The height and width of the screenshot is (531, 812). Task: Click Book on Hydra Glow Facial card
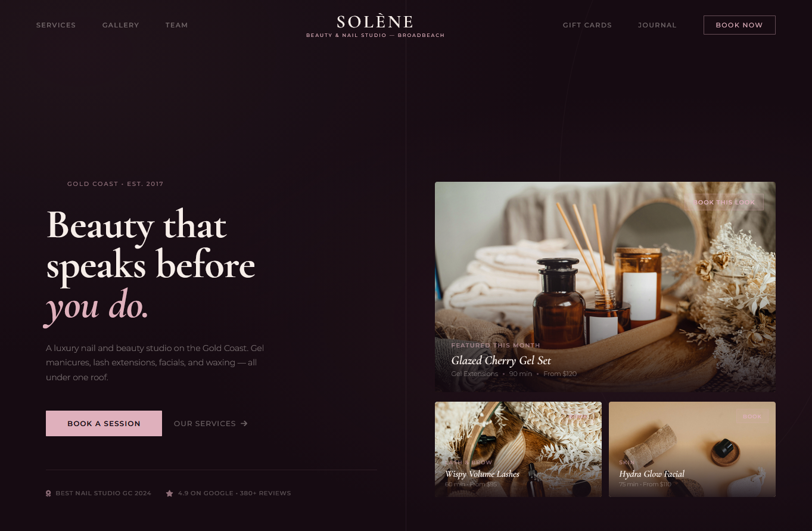[x=752, y=417]
